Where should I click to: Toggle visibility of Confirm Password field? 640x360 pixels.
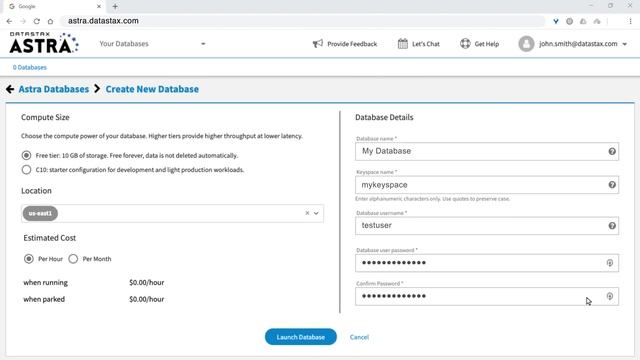609,296
